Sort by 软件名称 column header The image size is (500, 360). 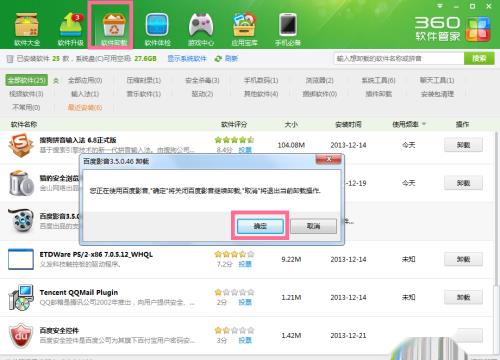tap(24, 124)
